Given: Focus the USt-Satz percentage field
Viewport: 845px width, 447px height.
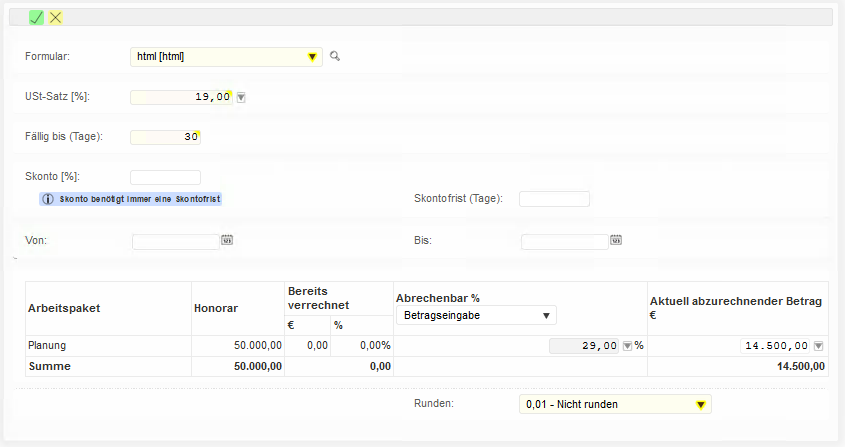Looking at the screenshot, I should pos(180,97).
